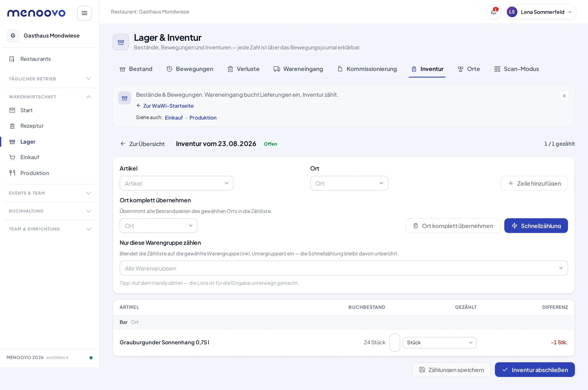Click the counted quantity field for Grauburgunder
Viewport: 588px width, 390px height.
395,342
